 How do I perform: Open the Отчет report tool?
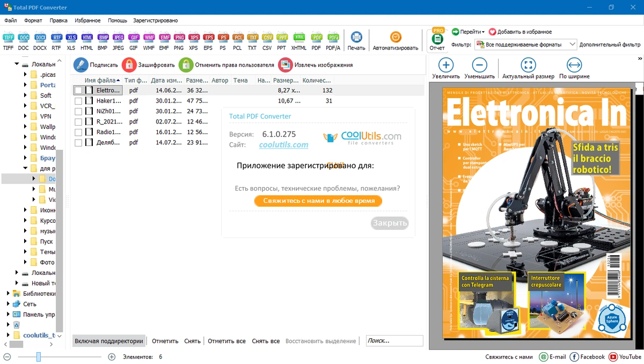[x=437, y=39]
